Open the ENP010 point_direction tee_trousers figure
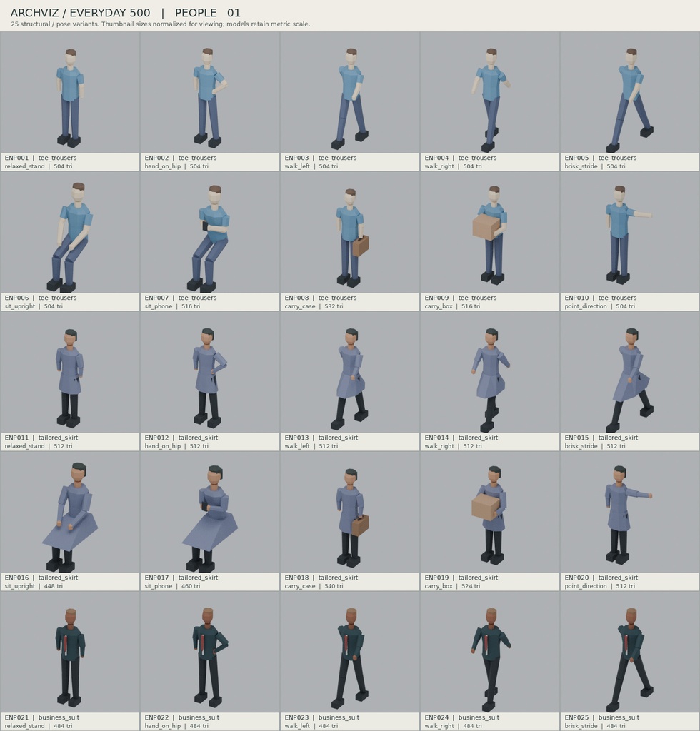 pos(628,234)
